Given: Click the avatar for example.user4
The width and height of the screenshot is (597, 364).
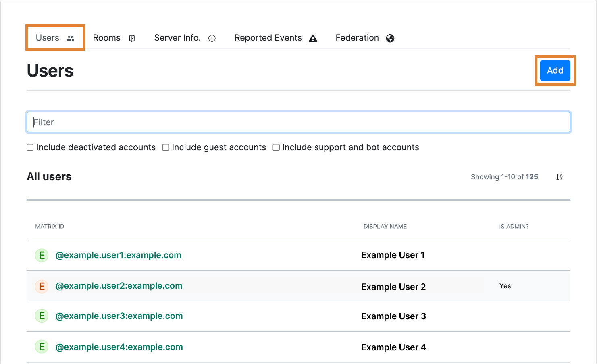Looking at the screenshot, I should click(x=42, y=347).
